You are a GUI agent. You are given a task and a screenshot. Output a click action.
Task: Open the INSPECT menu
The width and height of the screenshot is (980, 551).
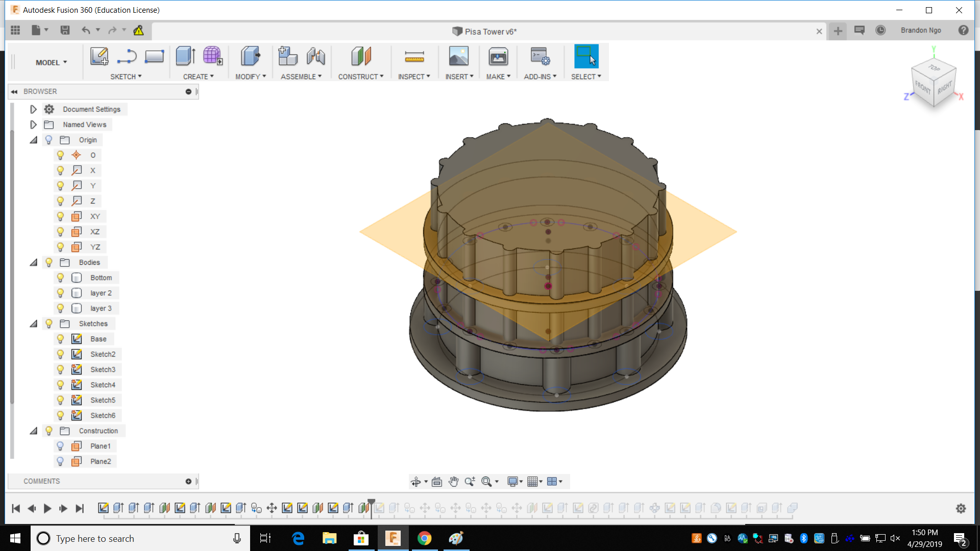pyautogui.click(x=414, y=77)
